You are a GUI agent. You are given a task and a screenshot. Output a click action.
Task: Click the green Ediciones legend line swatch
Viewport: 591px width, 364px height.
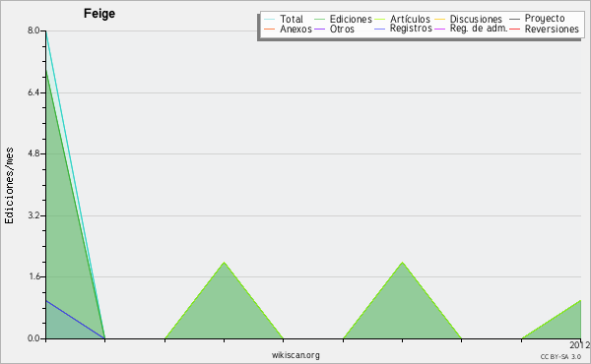[319, 19]
